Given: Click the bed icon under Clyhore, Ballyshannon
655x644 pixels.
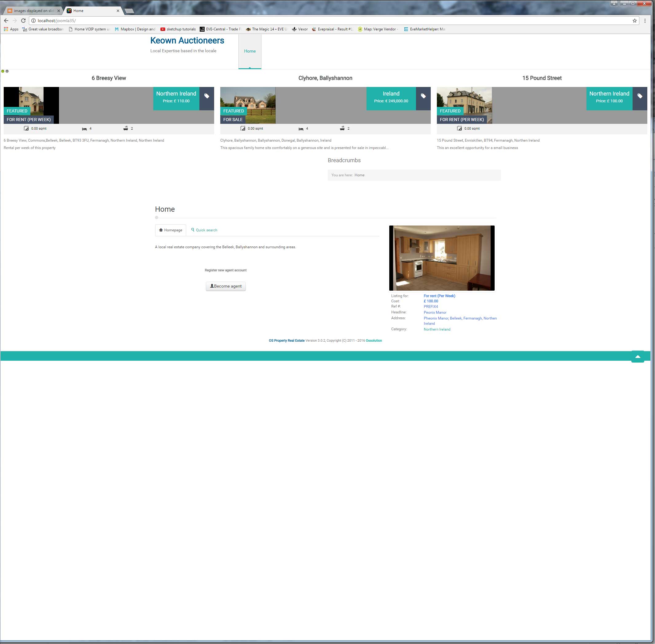Looking at the screenshot, I should click(301, 129).
